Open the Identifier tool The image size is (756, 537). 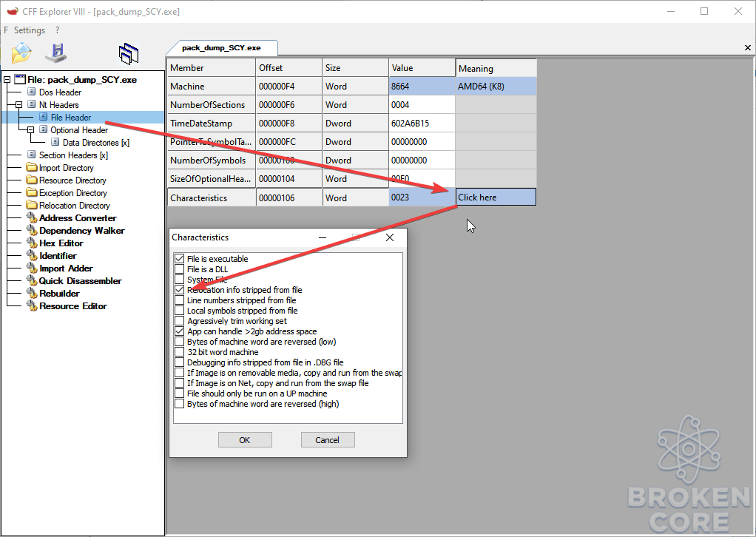point(58,255)
